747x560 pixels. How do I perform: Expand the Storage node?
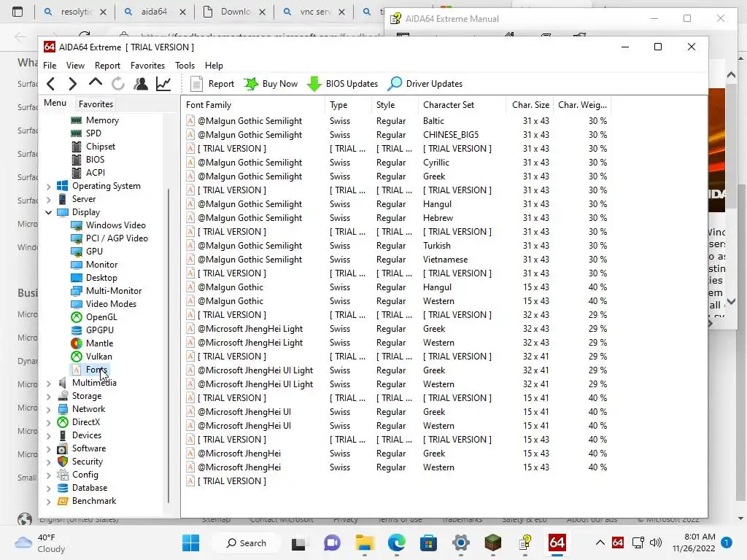click(x=49, y=396)
